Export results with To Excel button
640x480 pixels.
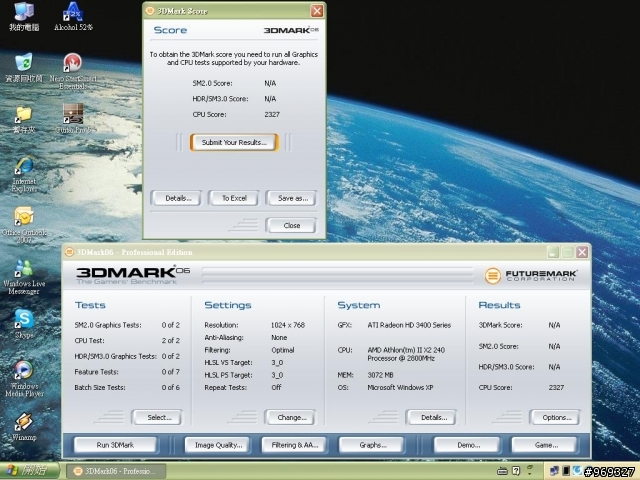tap(234, 198)
